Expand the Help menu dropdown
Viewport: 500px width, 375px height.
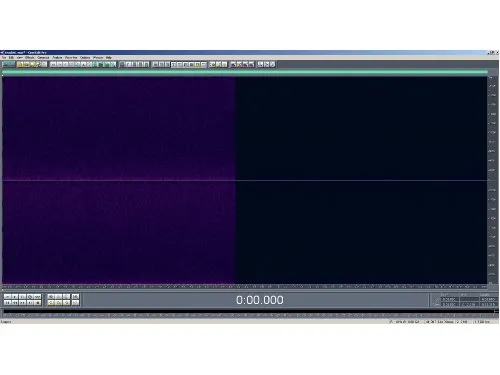point(109,58)
